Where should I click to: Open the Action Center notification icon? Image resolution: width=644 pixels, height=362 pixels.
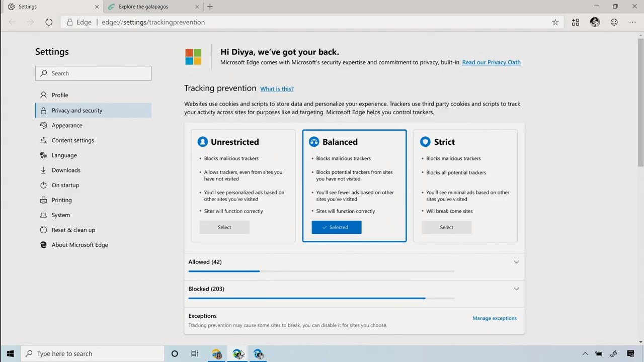tap(630, 353)
